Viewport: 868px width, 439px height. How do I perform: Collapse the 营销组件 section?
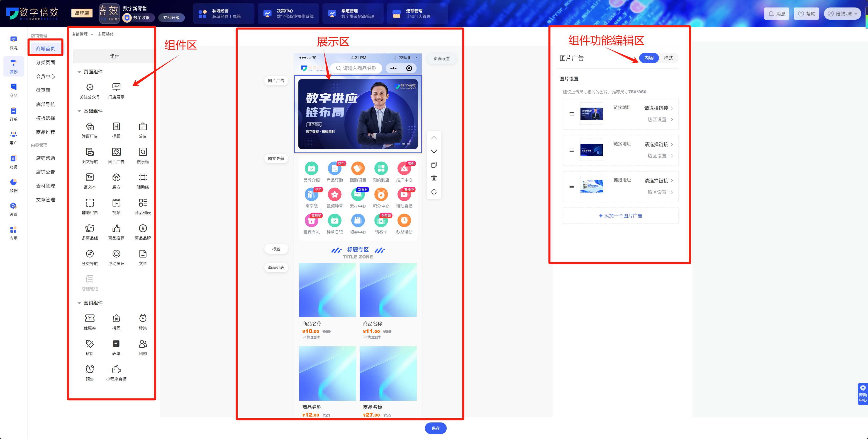79,303
